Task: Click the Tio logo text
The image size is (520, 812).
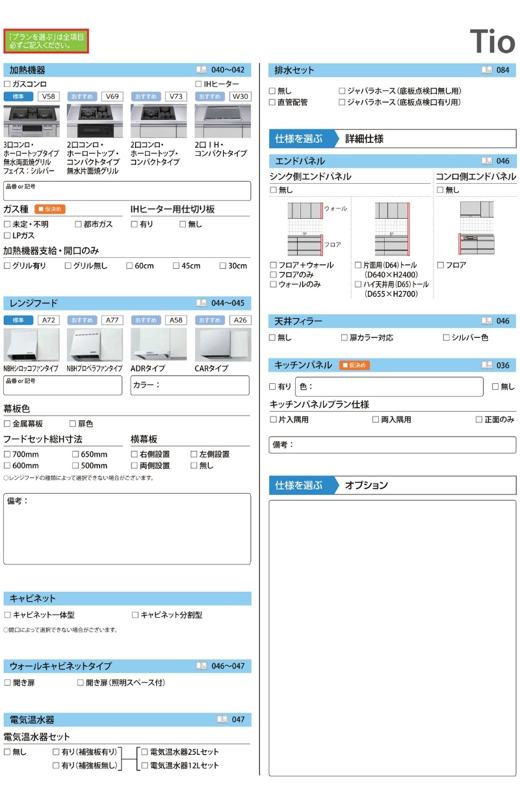Action: click(492, 42)
